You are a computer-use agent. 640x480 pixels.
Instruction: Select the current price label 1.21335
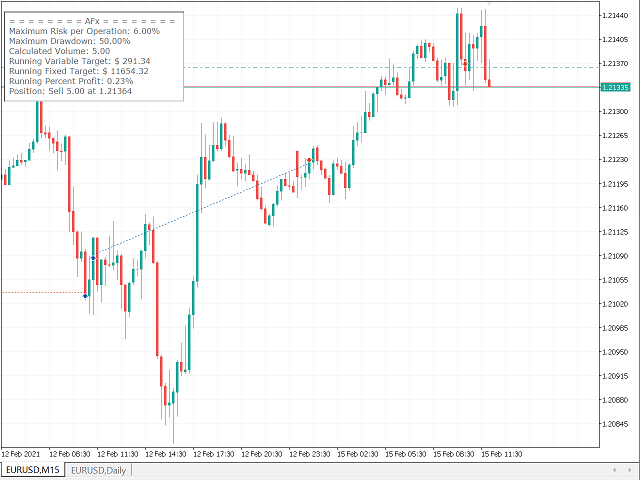(616, 87)
